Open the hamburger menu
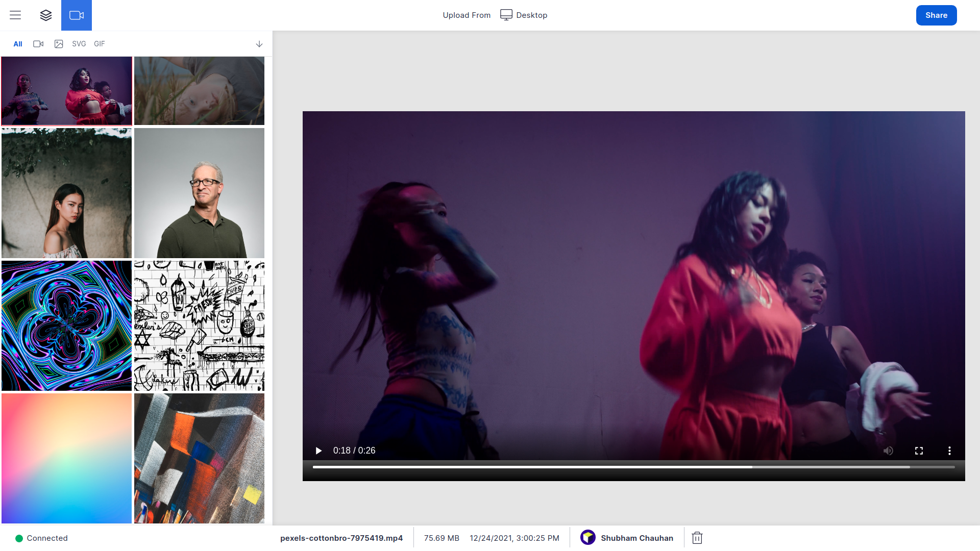Screen dimensions: 980x551 [x=15, y=15]
